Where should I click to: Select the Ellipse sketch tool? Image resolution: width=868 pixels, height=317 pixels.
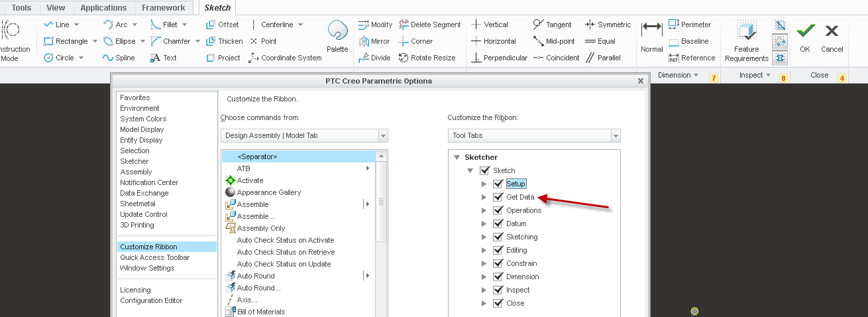point(119,41)
